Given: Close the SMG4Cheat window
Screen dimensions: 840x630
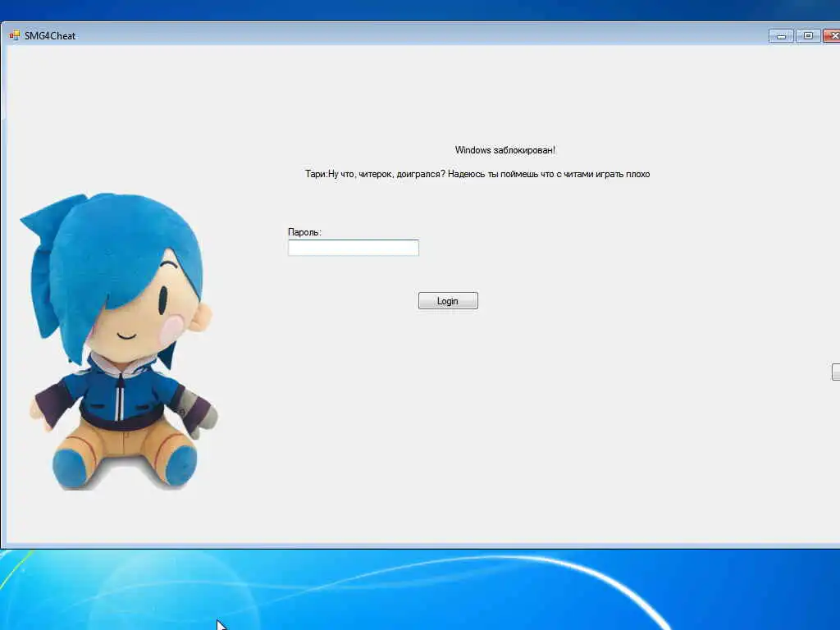Looking at the screenshot, I should pos(832,36).
